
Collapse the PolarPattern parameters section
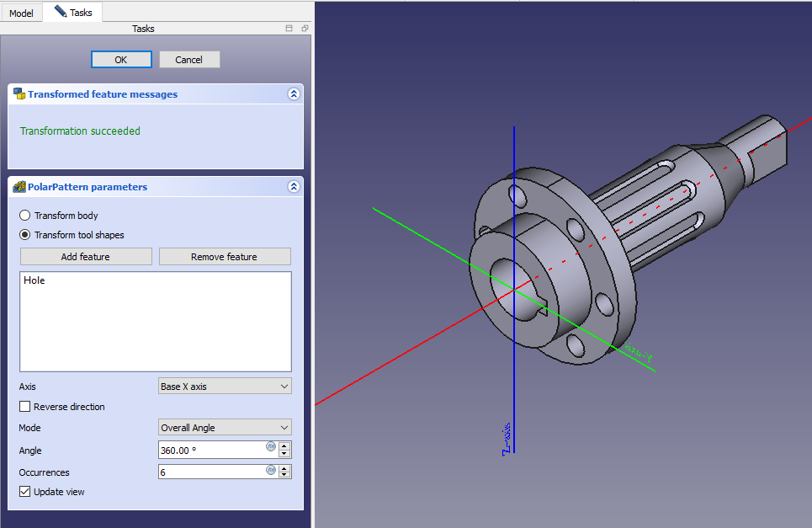coord(293,187)
